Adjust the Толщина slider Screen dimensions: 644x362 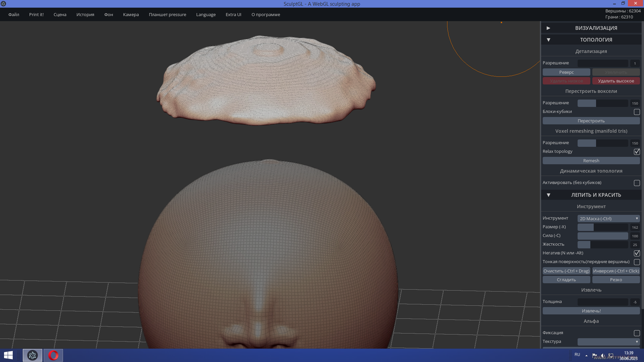tap(603, 302)
